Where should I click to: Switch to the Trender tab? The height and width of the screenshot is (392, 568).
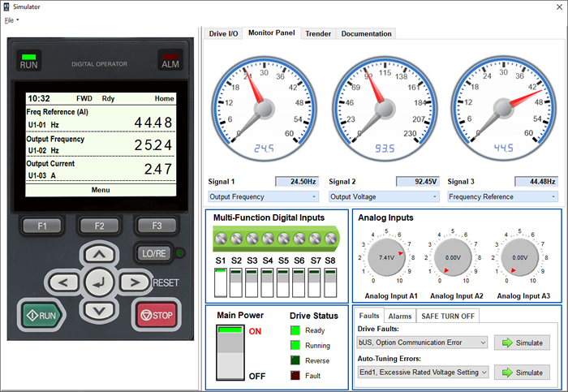tap(318, 33)
